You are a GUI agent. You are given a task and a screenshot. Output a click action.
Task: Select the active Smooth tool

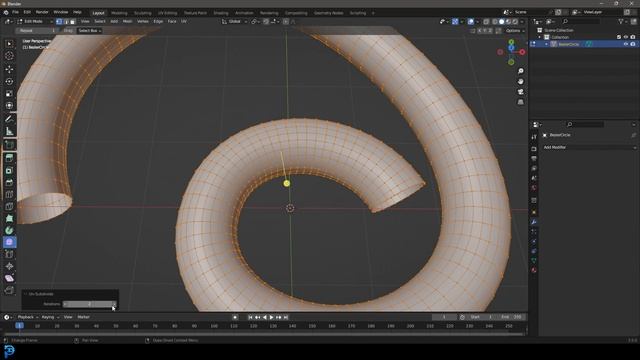pos(9,242)
